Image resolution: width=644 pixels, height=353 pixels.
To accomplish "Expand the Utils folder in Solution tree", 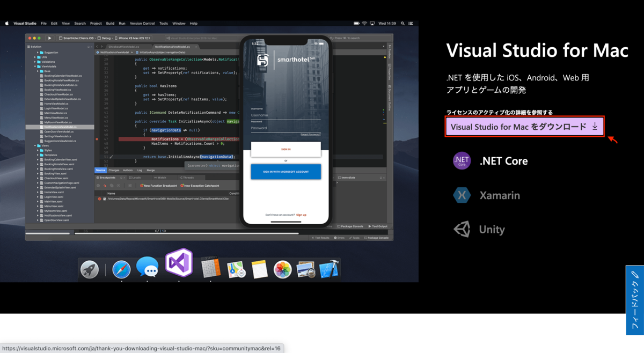I will pos(35,57).
